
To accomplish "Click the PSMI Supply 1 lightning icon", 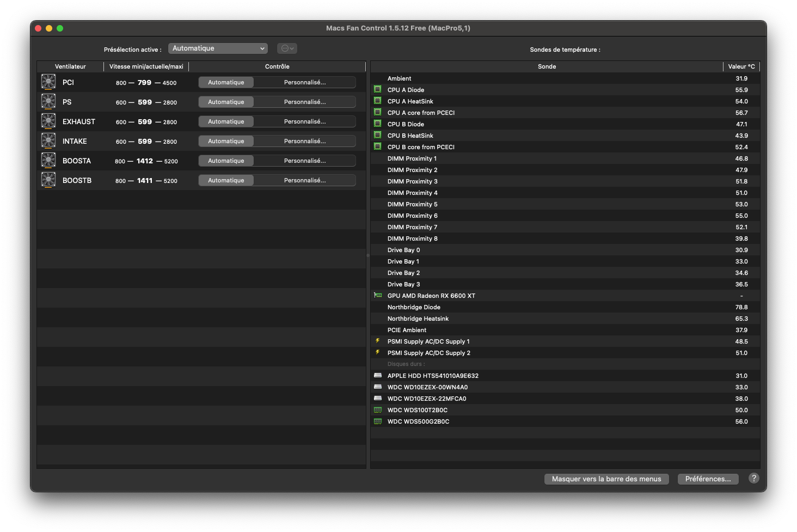I will tap(378, 341).
